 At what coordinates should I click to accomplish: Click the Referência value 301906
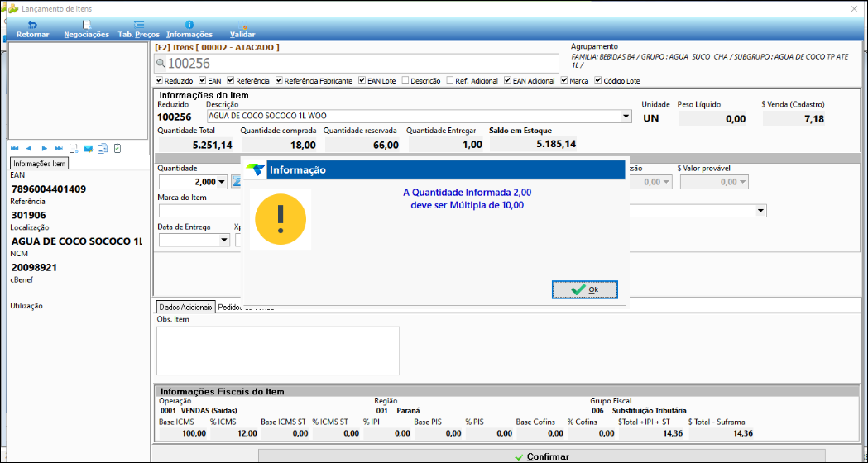tap(29, 215)
